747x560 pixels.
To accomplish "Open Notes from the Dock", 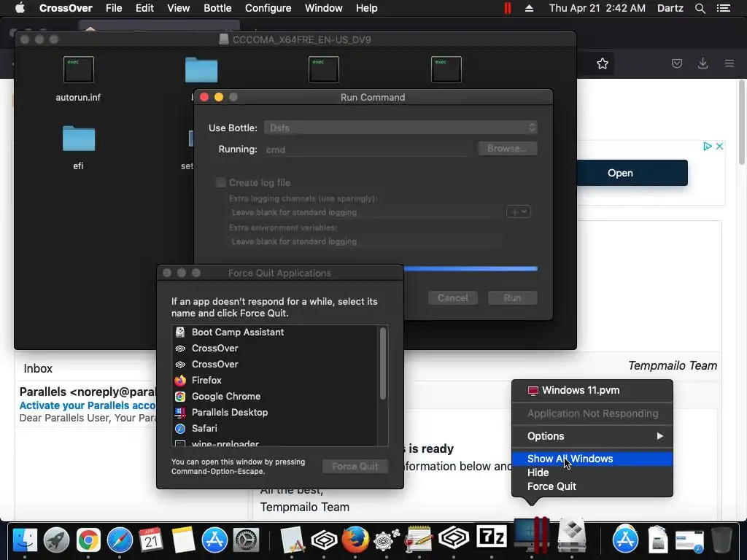I will (183, 540).
